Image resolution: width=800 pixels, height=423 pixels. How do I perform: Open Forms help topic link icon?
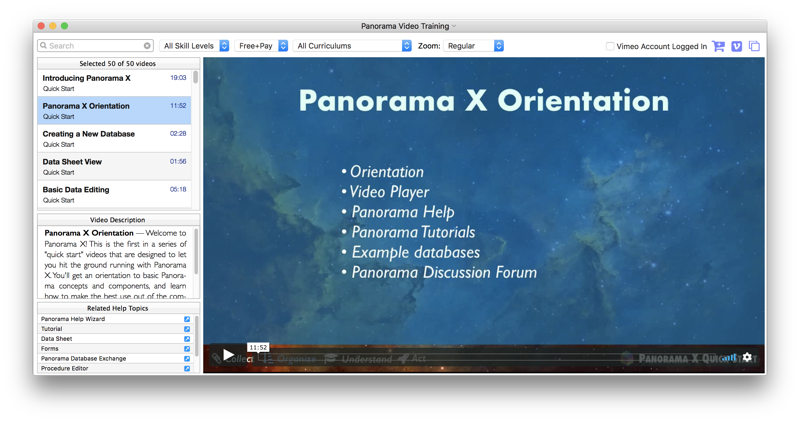(x=187, y=349)
